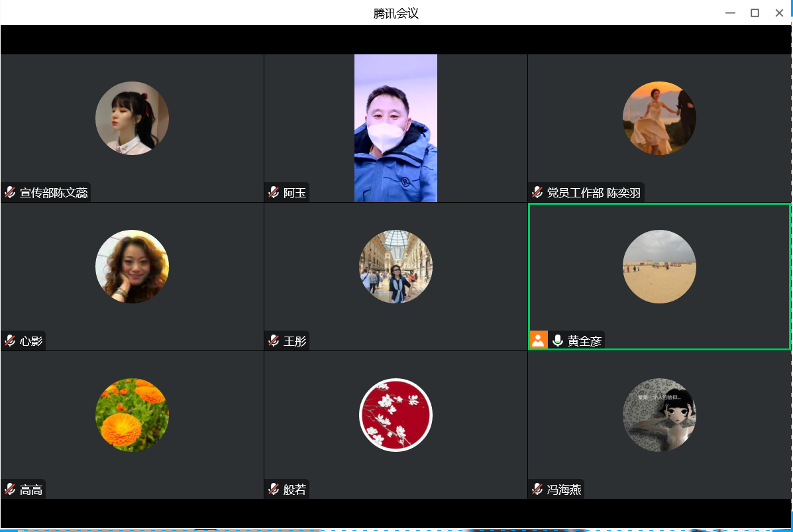
Task: Click 阿玉's muted microphone icon
Action: point(274,193)
